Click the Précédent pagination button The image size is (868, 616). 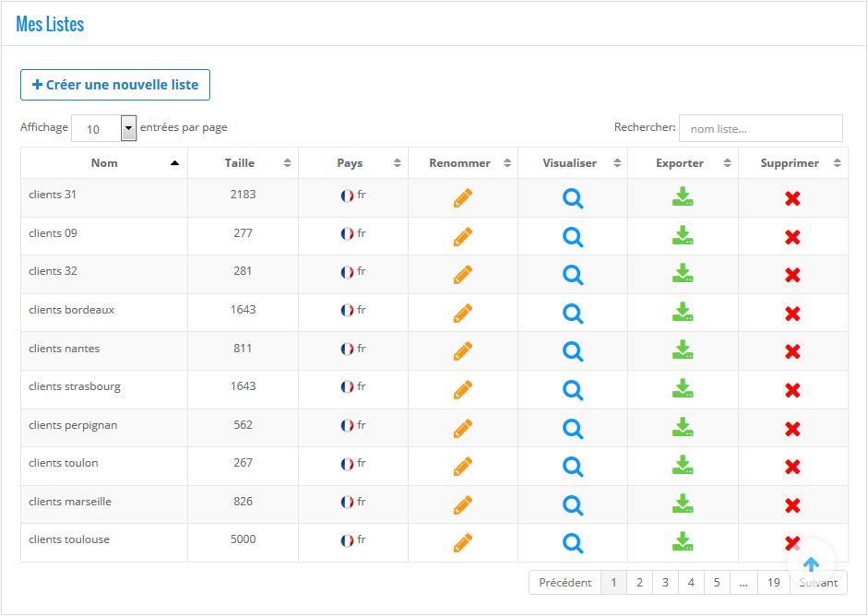(565, 582)
